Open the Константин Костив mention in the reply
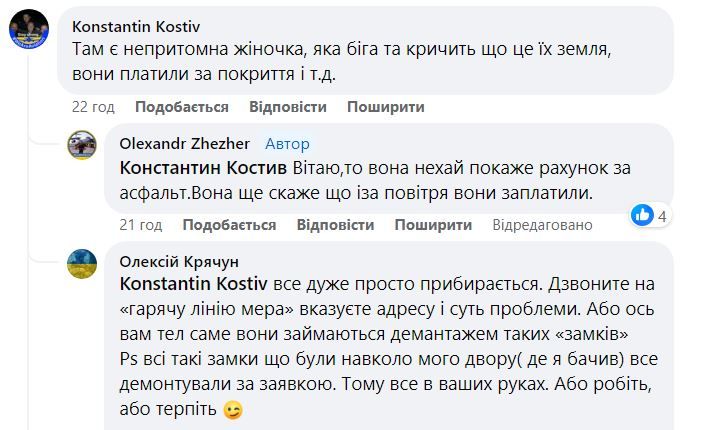This screenshot has width=709, height=430. [202, 167]
